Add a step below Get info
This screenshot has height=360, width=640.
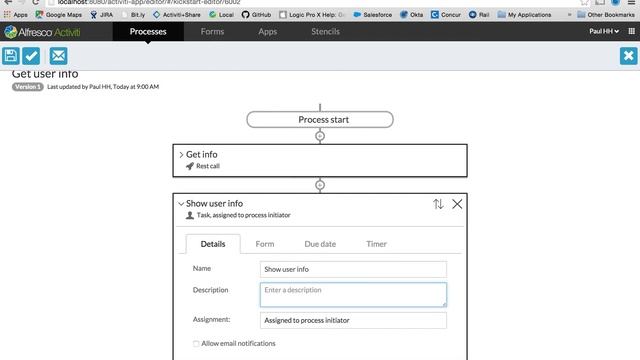click(320, 185)
